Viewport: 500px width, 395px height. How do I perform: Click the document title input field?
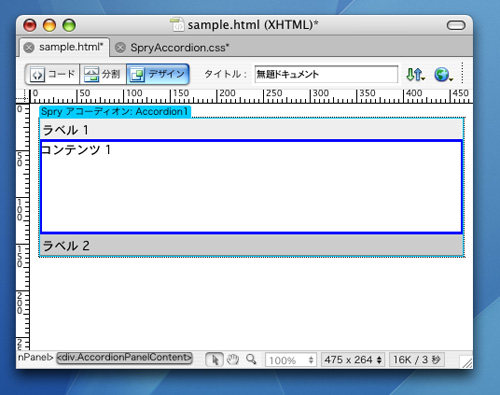tap(326, 74)
